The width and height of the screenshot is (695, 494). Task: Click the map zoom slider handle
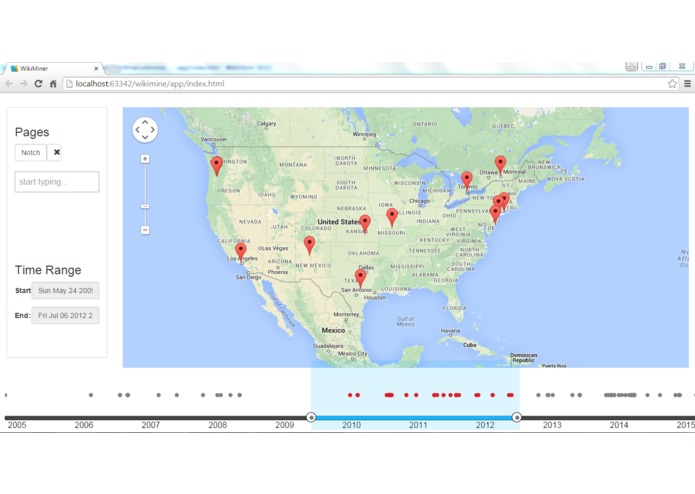(x=145, y=206)
